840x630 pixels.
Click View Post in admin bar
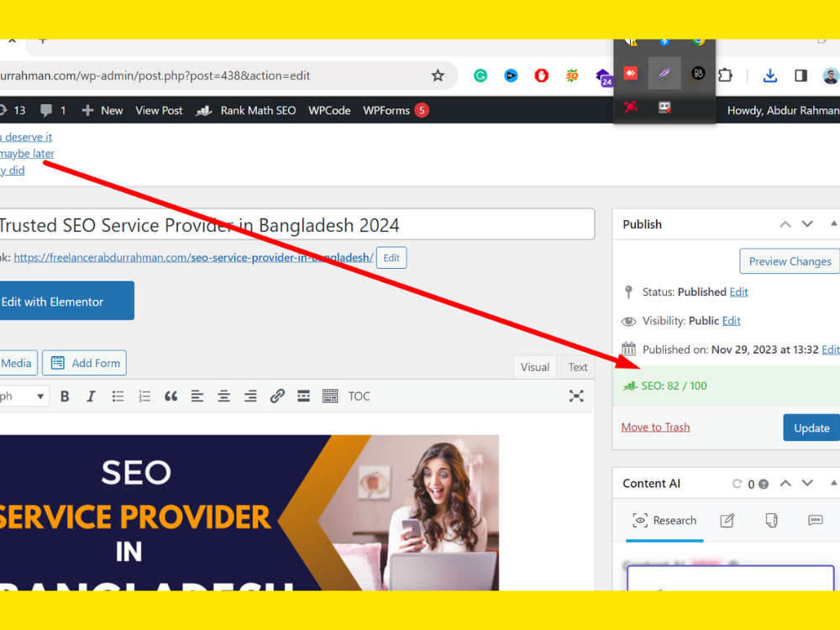coord(159,110)
